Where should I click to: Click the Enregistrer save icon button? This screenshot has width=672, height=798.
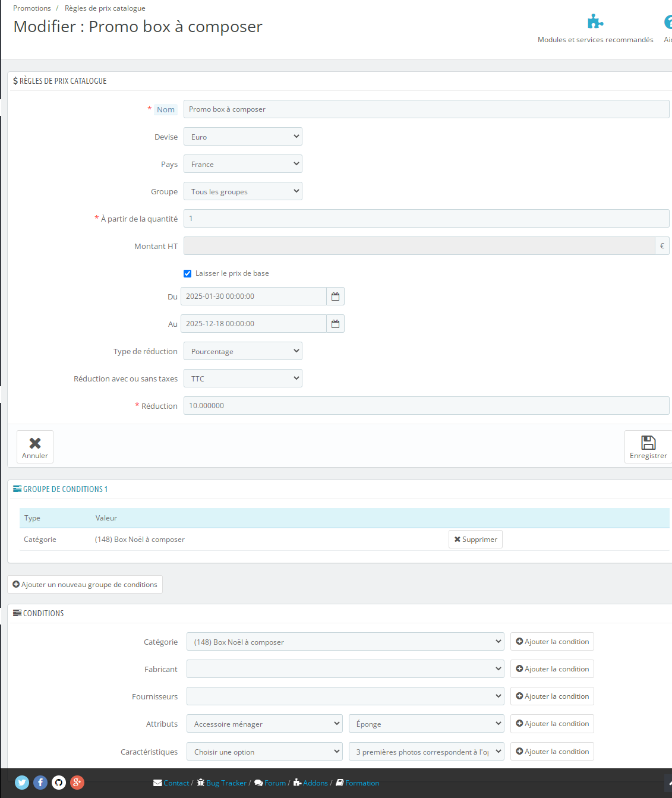click(648, 447)
